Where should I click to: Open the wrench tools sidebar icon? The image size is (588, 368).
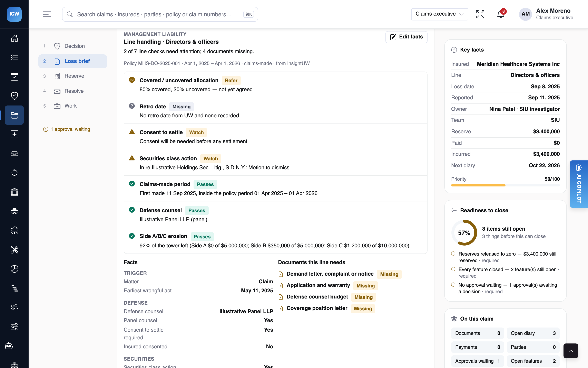click(x=14, y=249)
